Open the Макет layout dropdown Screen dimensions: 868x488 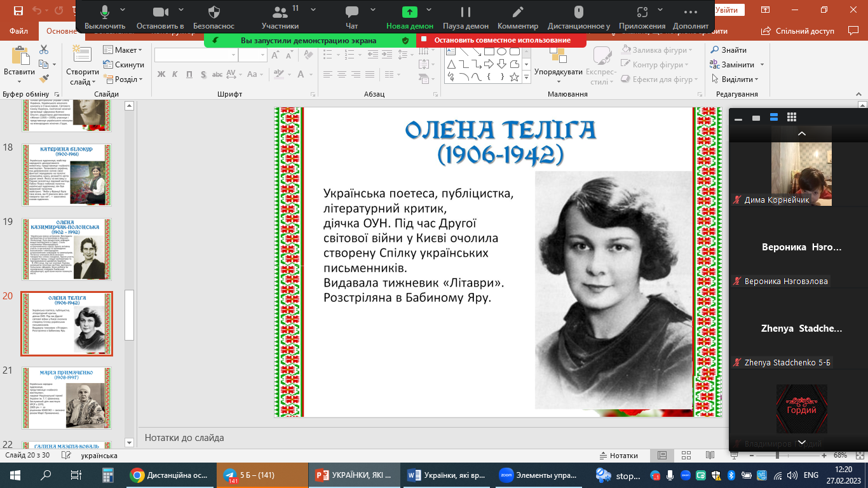(123, 50)
